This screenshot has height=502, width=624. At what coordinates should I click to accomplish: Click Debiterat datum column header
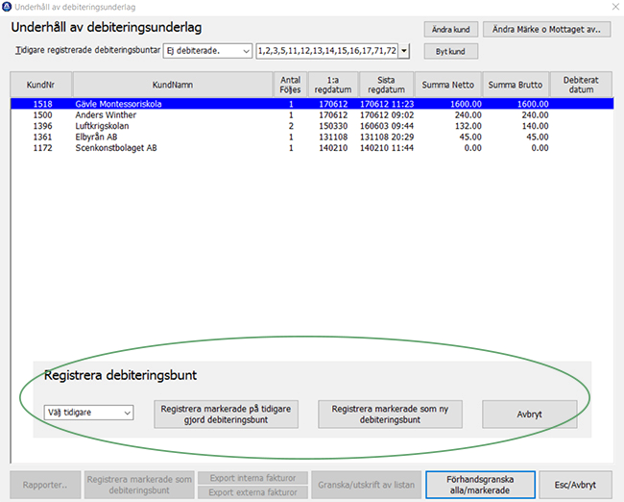coord(581,85)
